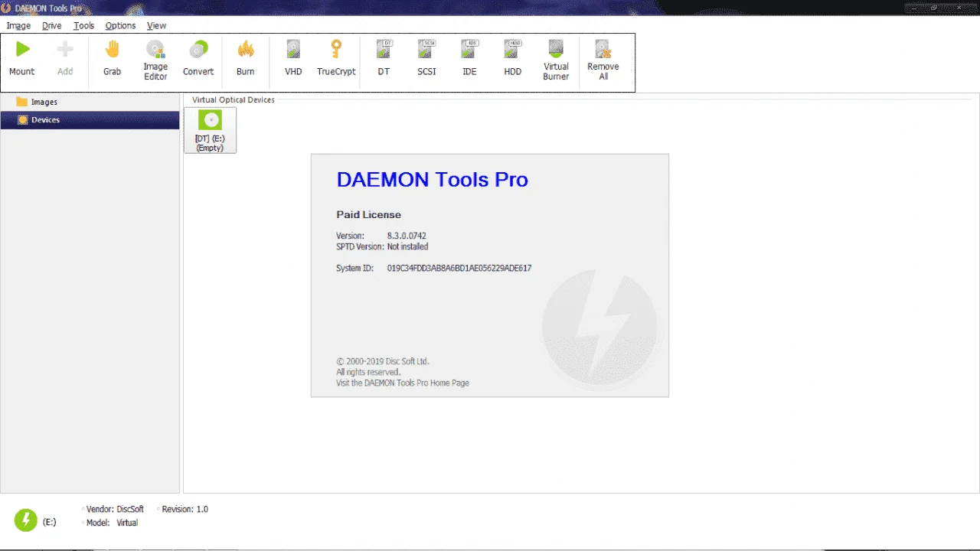The height and width of the screenshot is (551, 980).
Task: Click Remove All devices
Action: pyautogui.click(x=603, y=60)
